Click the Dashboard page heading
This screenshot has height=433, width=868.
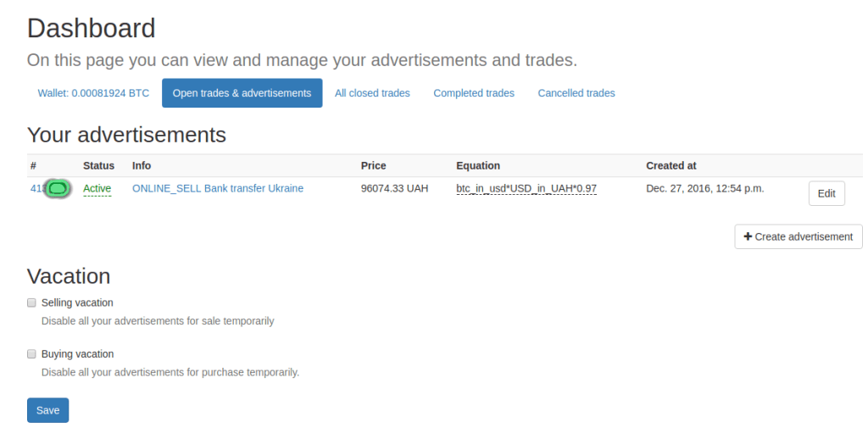(x=92, y=29)
